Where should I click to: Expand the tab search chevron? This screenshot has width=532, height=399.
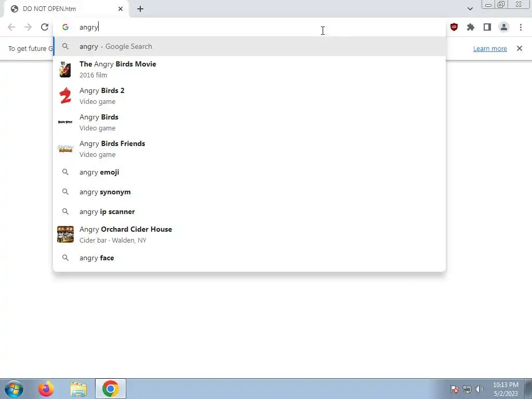pos(470,9)
